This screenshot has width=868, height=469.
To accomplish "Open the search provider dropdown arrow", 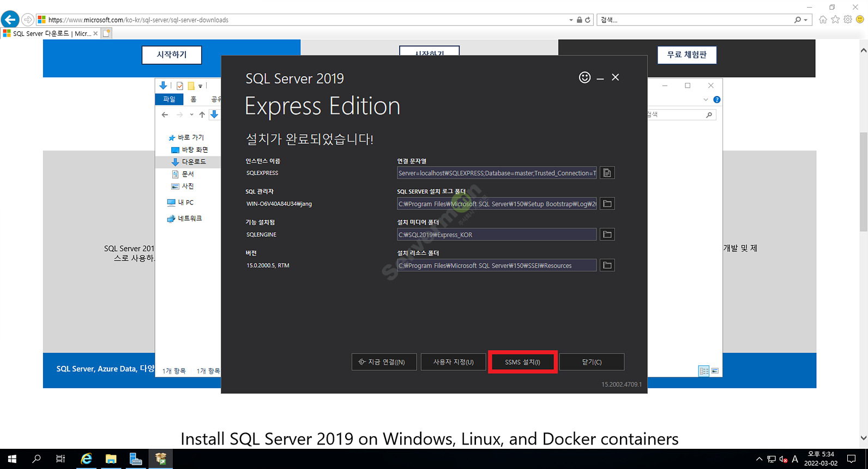I will [805, 20].
